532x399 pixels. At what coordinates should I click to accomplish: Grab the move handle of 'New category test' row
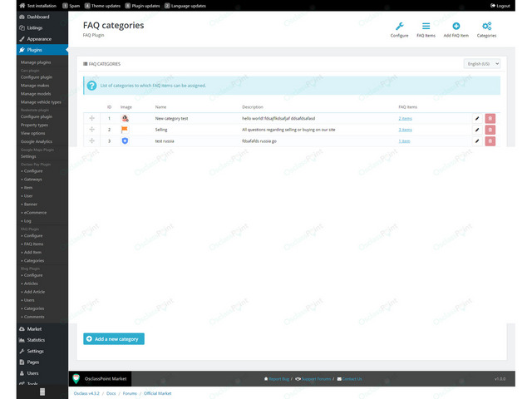92,118
